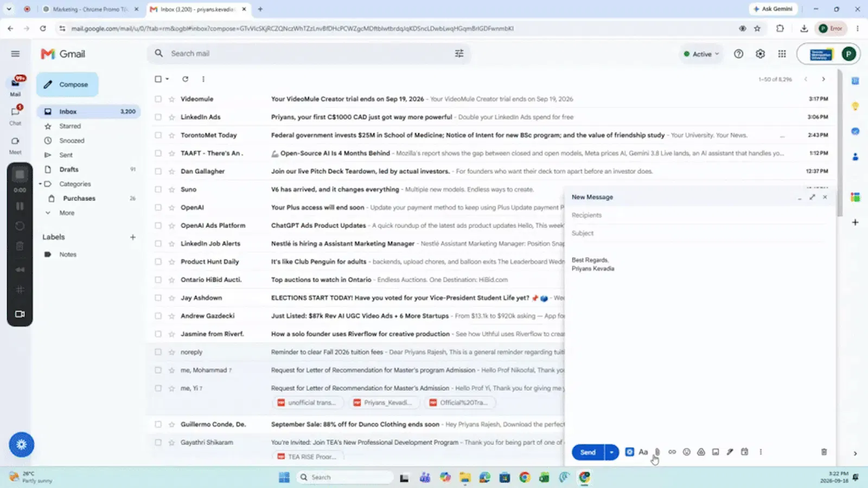Open Google Keep in the side panel
This screenshot has height=488, width=868.
855,106
